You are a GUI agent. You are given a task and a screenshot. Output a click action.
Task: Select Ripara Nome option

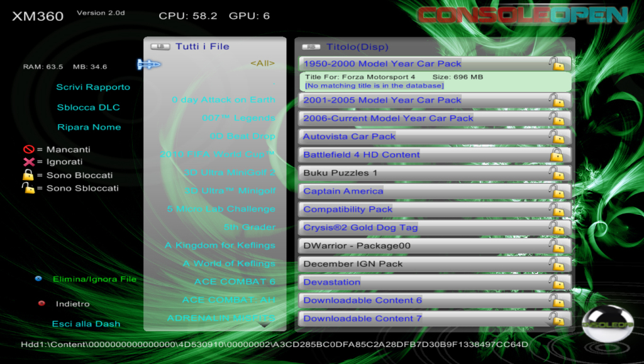point(89,127)
